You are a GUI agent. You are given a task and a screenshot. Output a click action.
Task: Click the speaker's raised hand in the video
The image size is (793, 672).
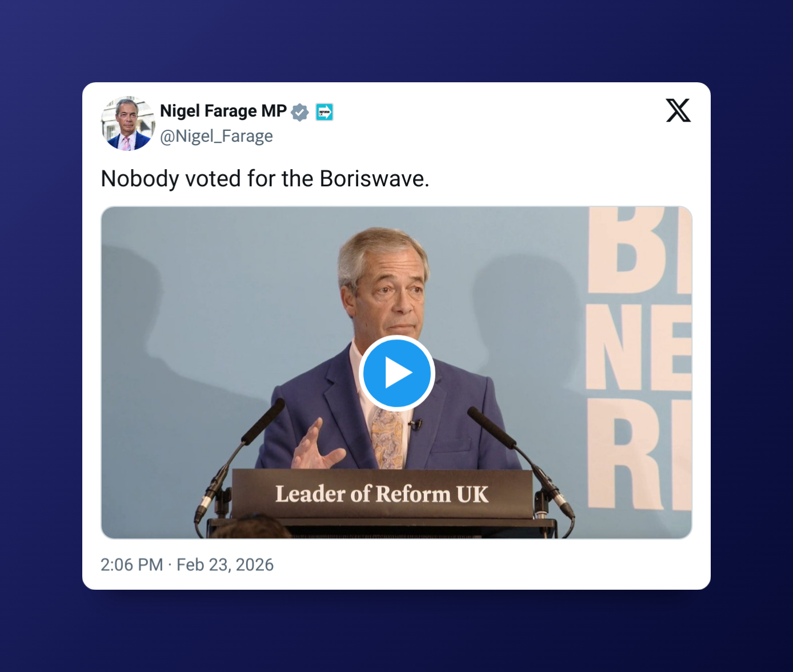tap(316, 447)
